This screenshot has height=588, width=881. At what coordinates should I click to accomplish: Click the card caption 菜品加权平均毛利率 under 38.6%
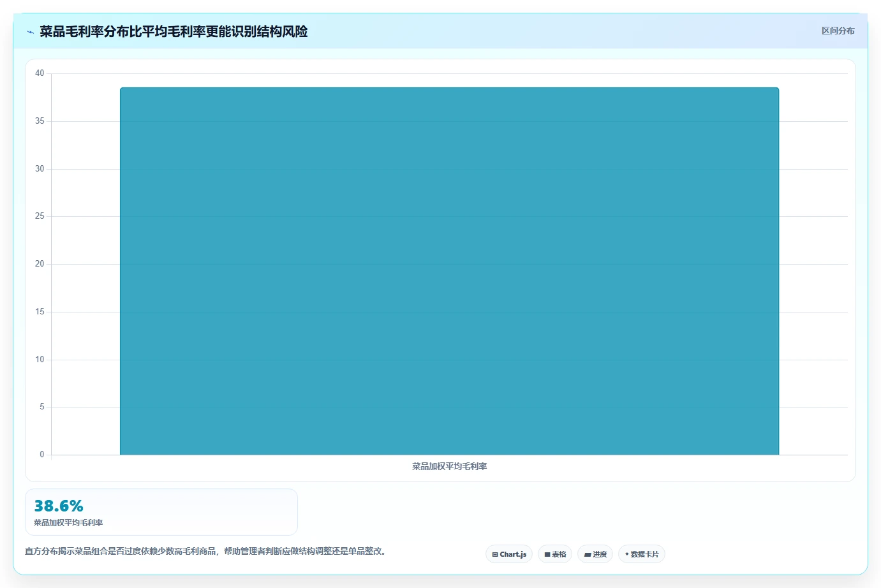click(x=68, y=522)
